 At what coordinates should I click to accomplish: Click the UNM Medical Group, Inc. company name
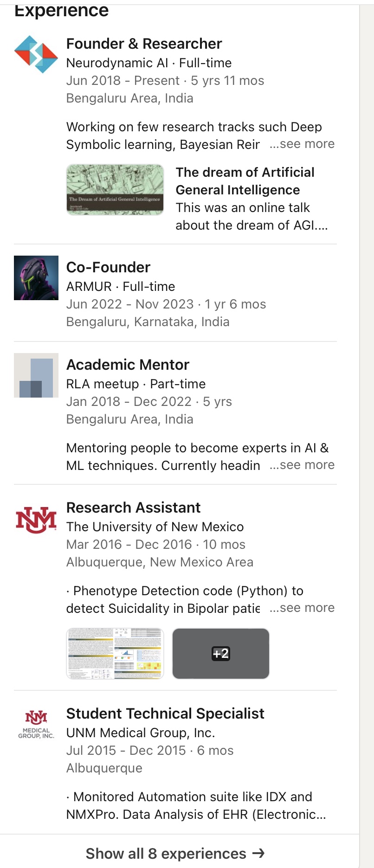[x=141, y=733]
